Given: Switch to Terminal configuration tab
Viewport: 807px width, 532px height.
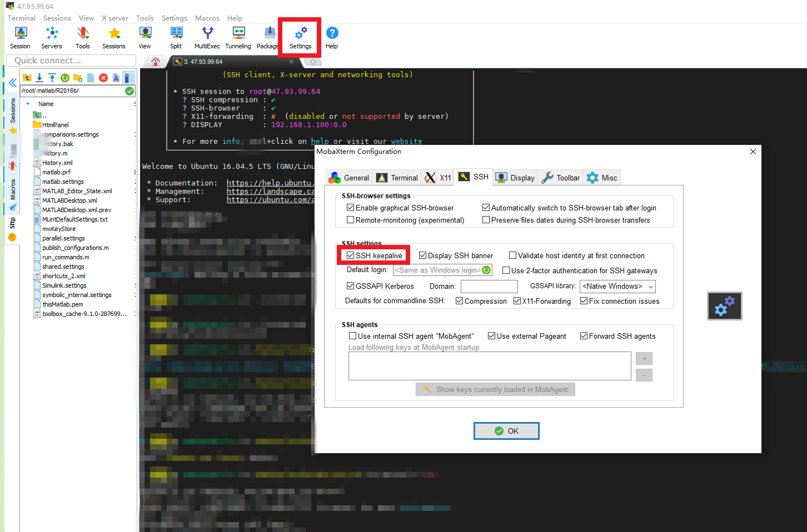Looking at the screenshot, I should (x=397, y=178).
